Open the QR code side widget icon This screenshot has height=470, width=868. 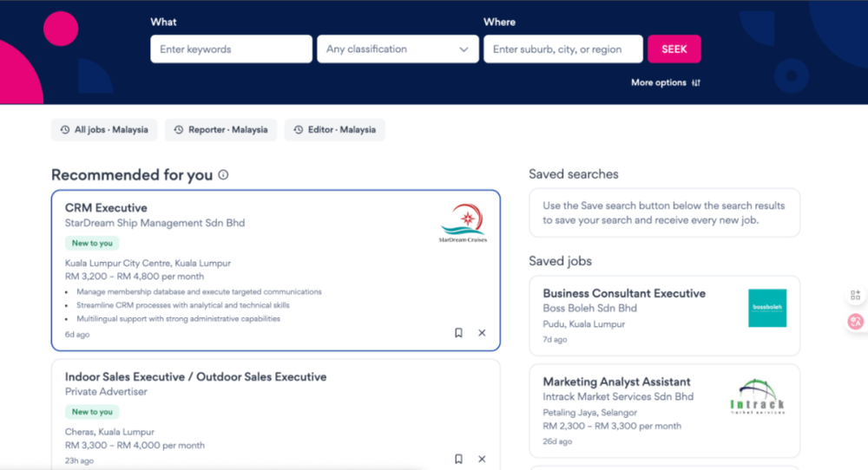pyautogui.click(x=855, y=295)
